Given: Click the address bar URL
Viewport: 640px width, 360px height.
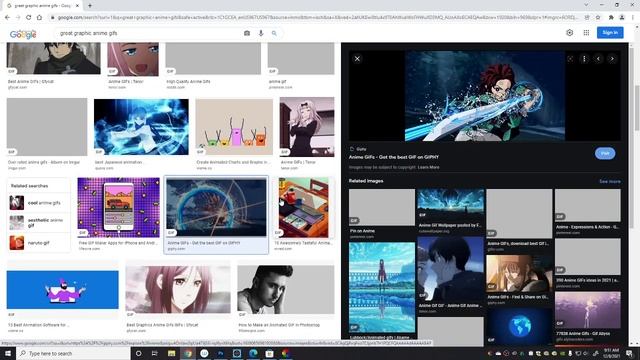Looking at the screenshot, I should point(318,18).
